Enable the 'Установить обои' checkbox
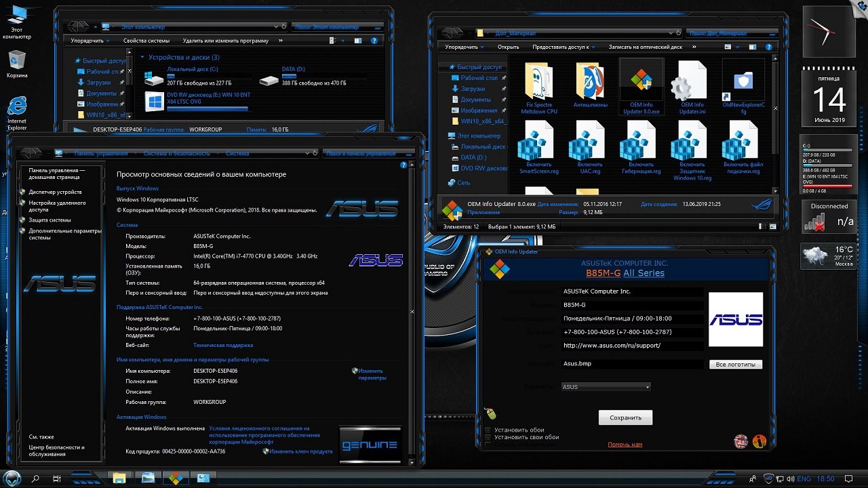 pos(488,430)
